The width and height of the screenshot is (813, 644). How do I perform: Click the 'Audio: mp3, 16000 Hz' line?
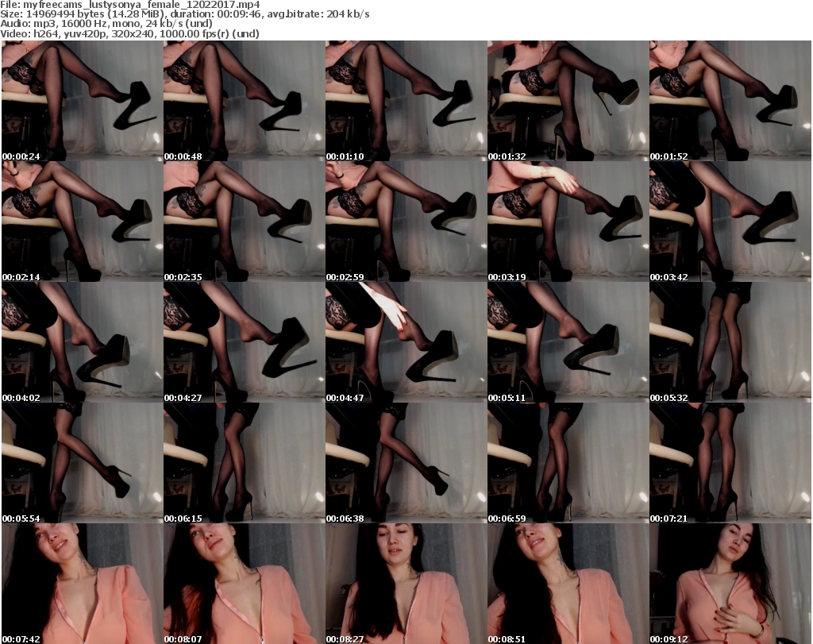click(106, 24)
